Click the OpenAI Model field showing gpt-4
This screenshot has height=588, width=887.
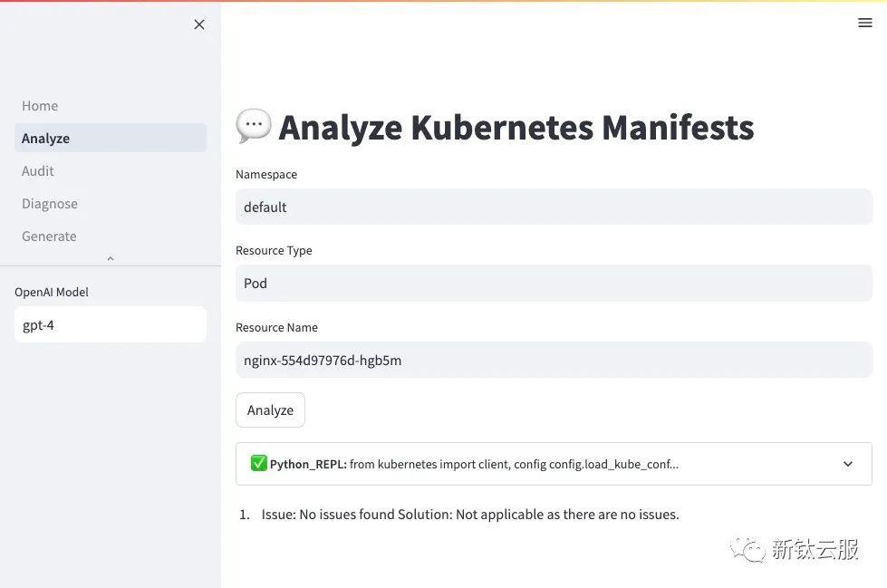coord(111,324)
